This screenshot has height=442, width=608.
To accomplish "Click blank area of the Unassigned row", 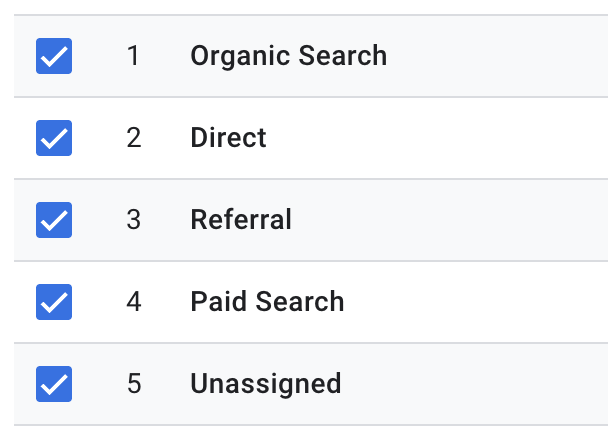I will 475,384.
